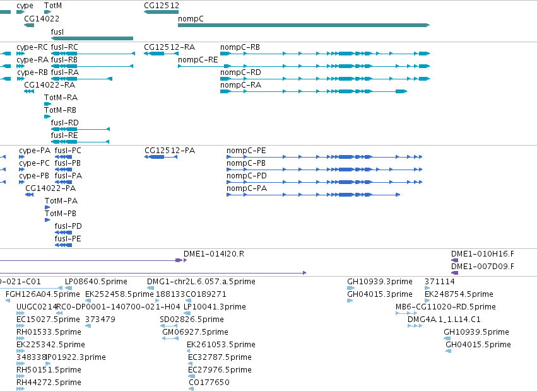The image size is (537, 392).
Task: Click the fusl gene bar glyph
Action: [91, 38]
